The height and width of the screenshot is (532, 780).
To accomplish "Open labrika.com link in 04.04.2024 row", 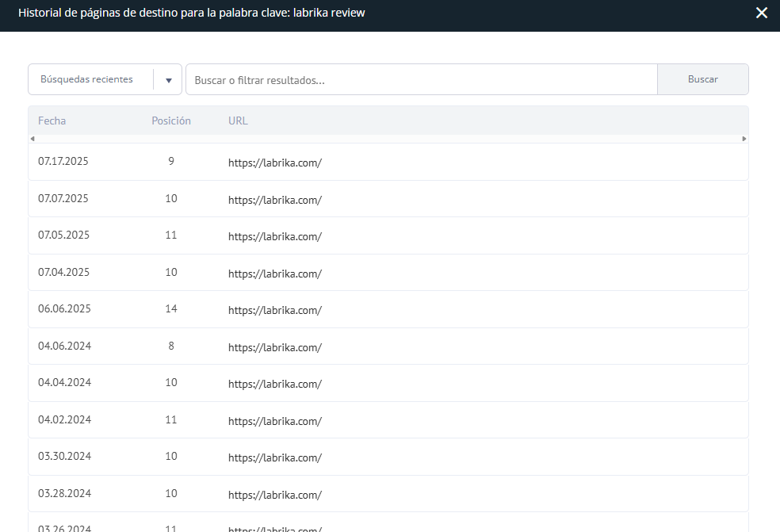I will (x=275, y=384).
